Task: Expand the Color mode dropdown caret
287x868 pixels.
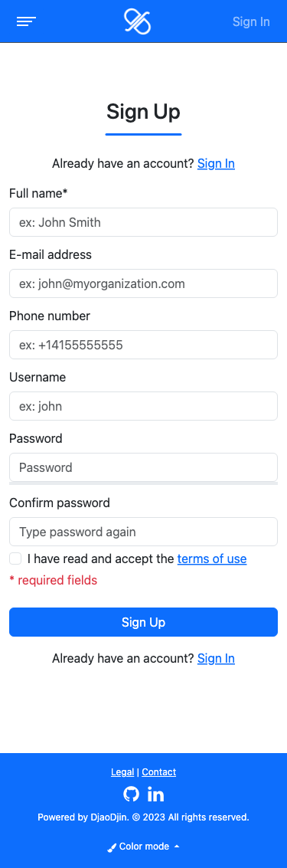Action: [177, 847]
